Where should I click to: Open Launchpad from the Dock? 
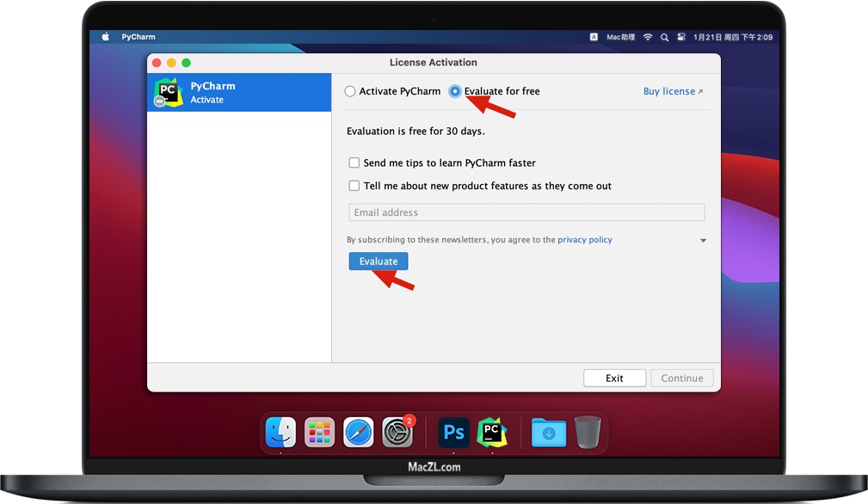coord(319,432)
